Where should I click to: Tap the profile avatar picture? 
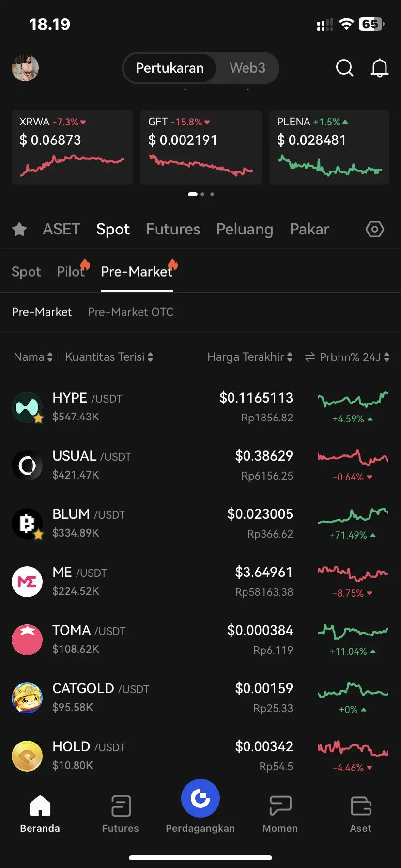point(25,68)
